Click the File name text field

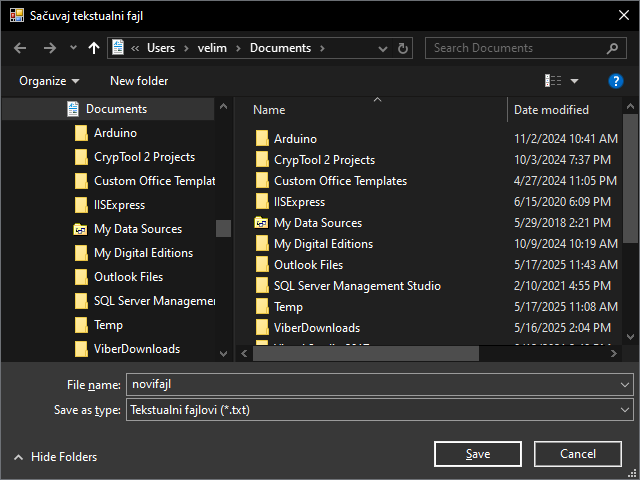point(370,384)
